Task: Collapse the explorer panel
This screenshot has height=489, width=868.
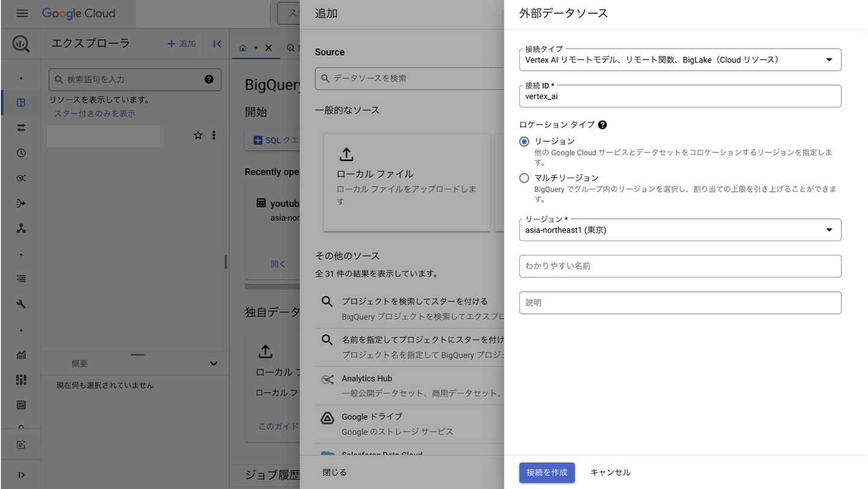Action: [x=217, y=44]
